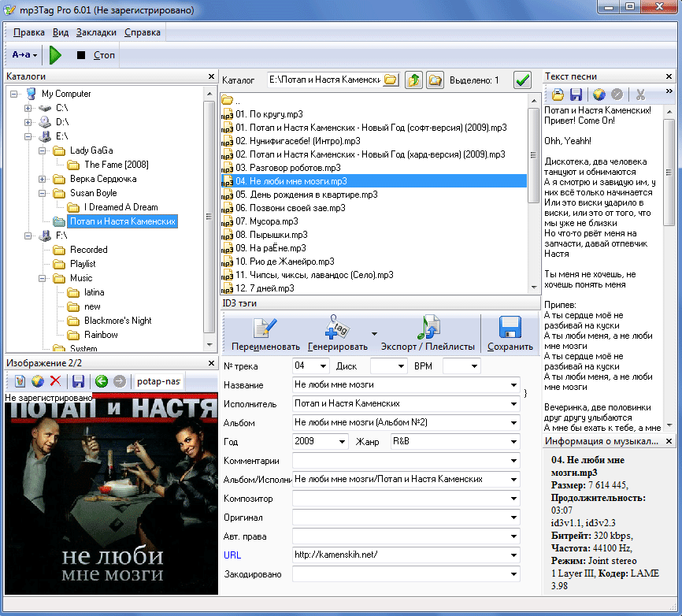682x616 pixels.
Task: Click the folders icon next to Выделено
Action: point(435,80)
